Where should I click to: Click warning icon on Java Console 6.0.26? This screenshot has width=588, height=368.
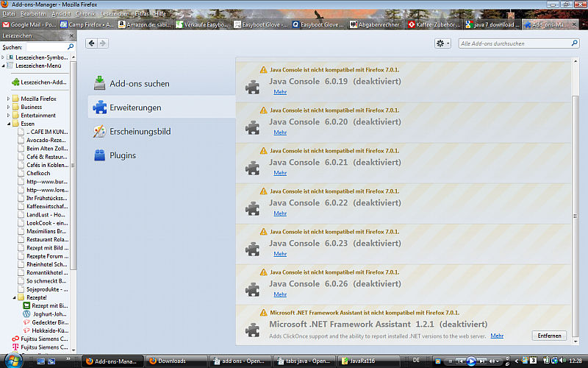click(264, 272)
